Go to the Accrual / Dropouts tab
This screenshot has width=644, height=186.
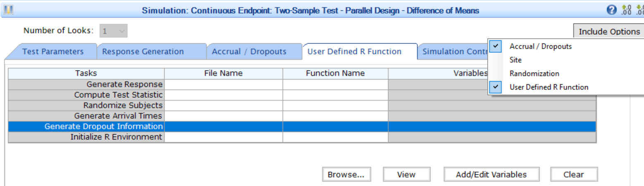click(x=249, y=52)
